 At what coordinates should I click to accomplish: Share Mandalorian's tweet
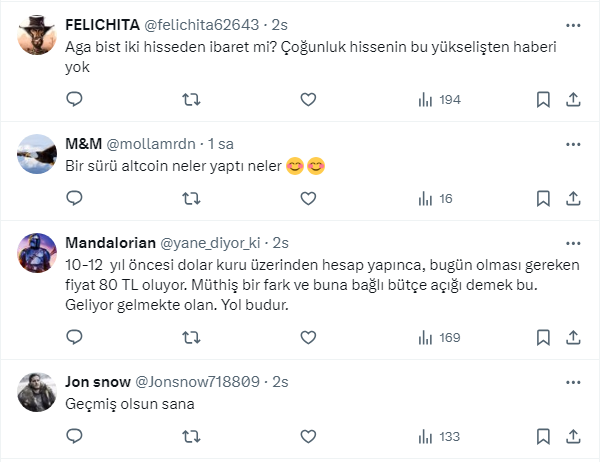pos(573,337)
